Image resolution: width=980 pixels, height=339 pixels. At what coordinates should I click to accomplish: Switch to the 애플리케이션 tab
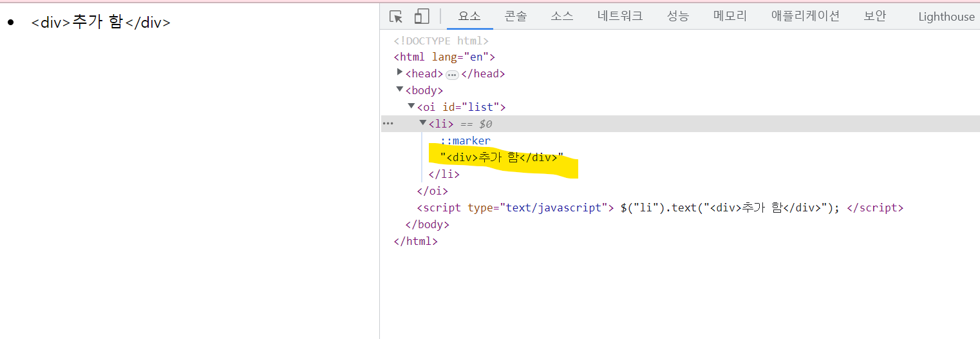[806, 16]
